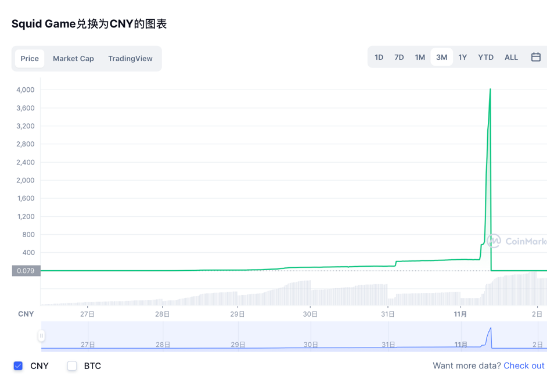Click the 27日 date label on the main x-axis

click(87, 314)
